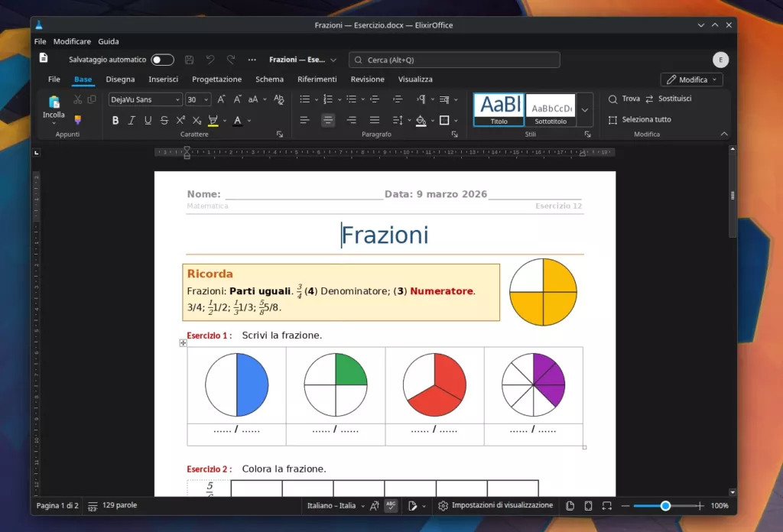This screenshot has height=532, width=783.
Task: Open the DejaVu Sans font dropdown
Action: coord(177,100)
